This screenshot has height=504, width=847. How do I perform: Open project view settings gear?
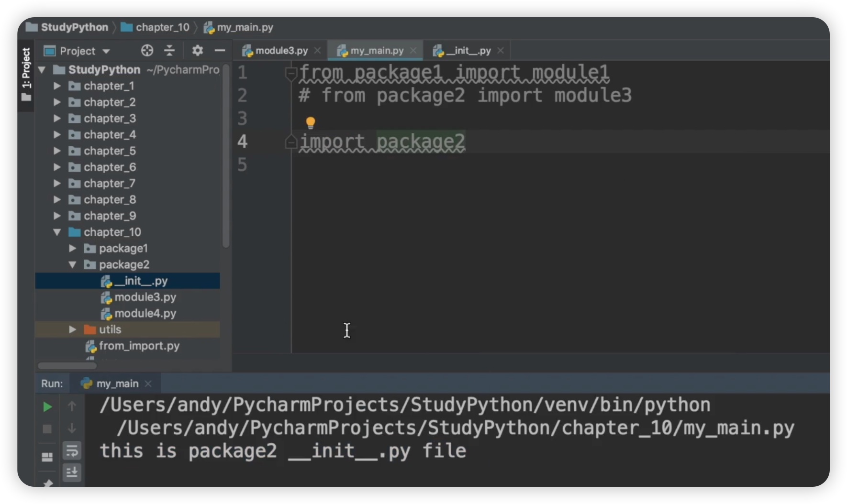(197, 50)
